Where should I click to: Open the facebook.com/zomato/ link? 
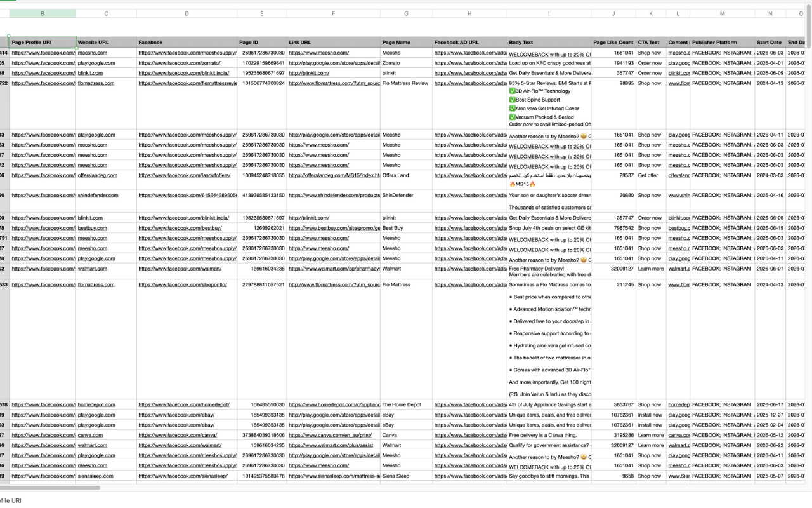[180, 63]
